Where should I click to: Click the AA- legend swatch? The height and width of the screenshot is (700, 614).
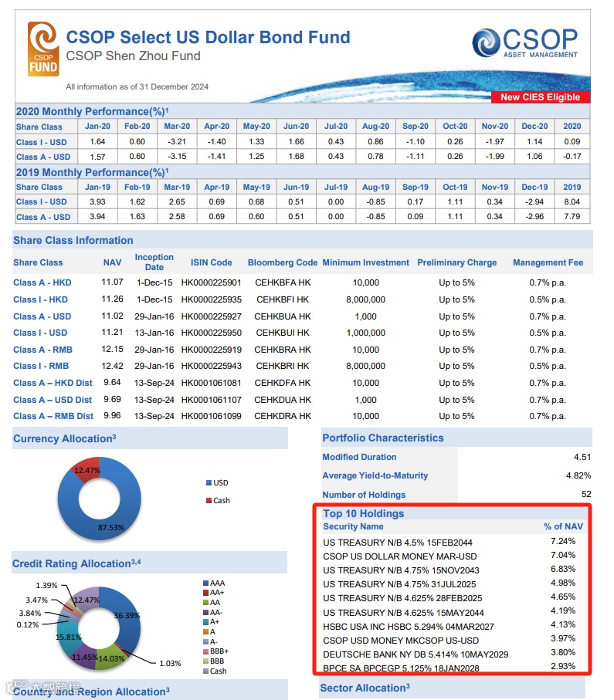[x=206, y=613]
